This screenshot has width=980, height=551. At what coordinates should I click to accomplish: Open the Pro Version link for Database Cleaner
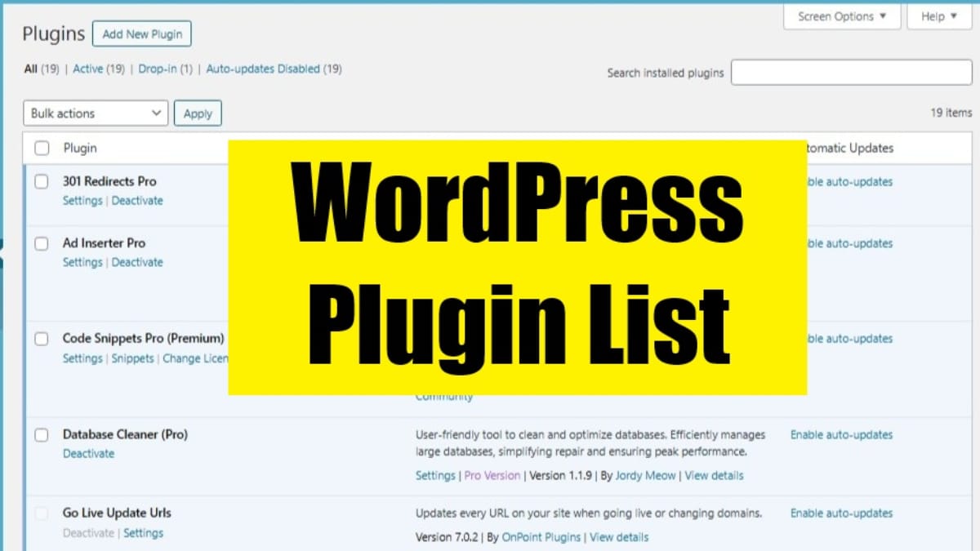492,475
